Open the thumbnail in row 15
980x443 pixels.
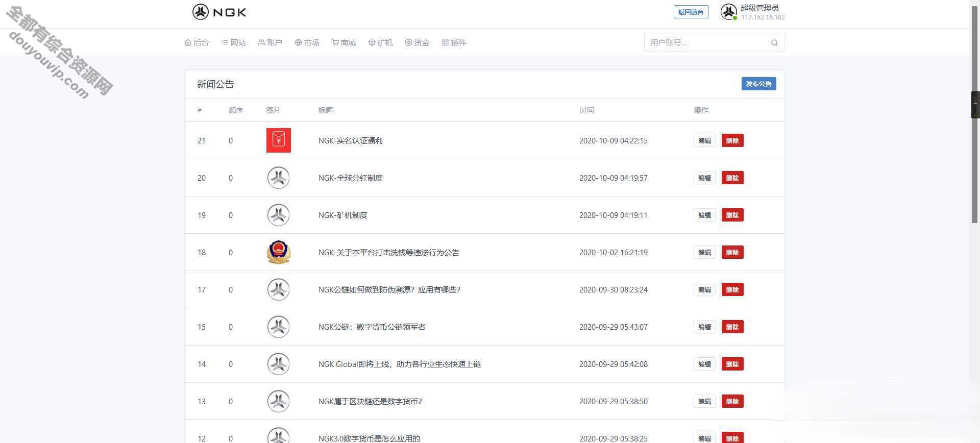pyautogui.click(x=279, y=327)
